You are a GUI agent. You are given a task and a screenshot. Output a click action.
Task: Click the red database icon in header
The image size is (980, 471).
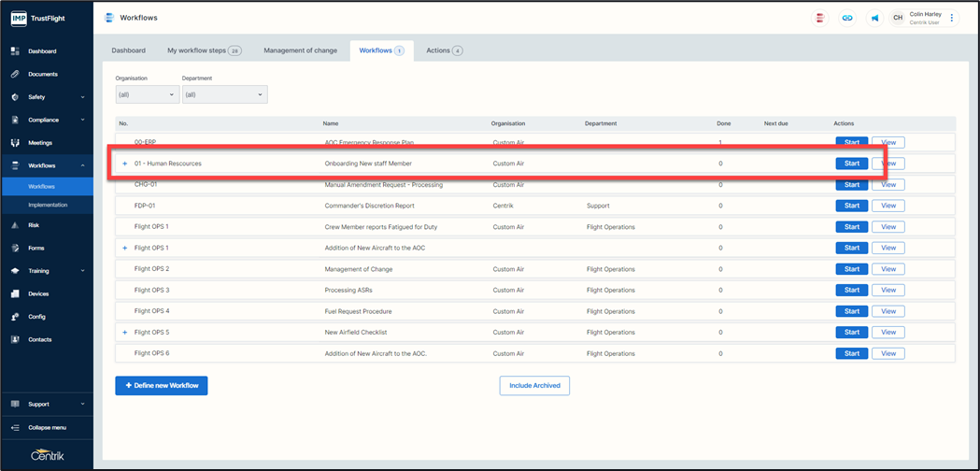click(819, 18)
